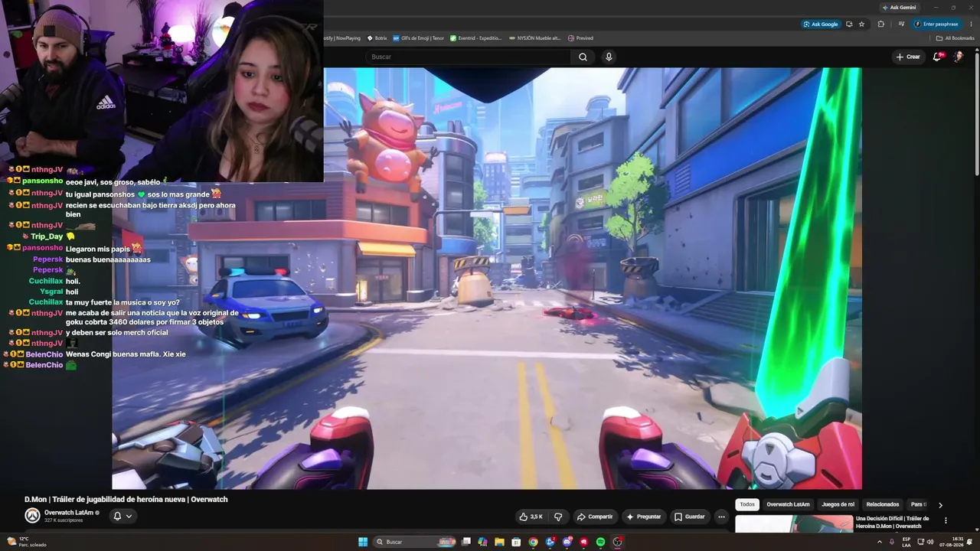This screenshot has width=980, height=551.
Task: Open the media controls icon in Chrome toolbar
Action: click(901, 24)
